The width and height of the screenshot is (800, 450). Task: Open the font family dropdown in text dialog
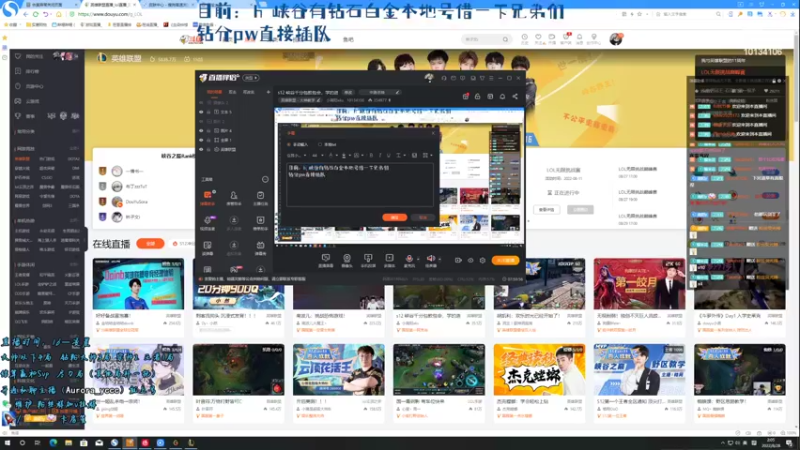(x=297, y=155)
